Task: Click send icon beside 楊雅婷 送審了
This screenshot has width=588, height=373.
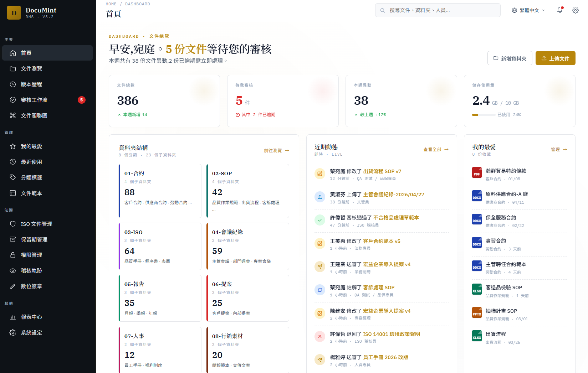Action: [320, 360]
